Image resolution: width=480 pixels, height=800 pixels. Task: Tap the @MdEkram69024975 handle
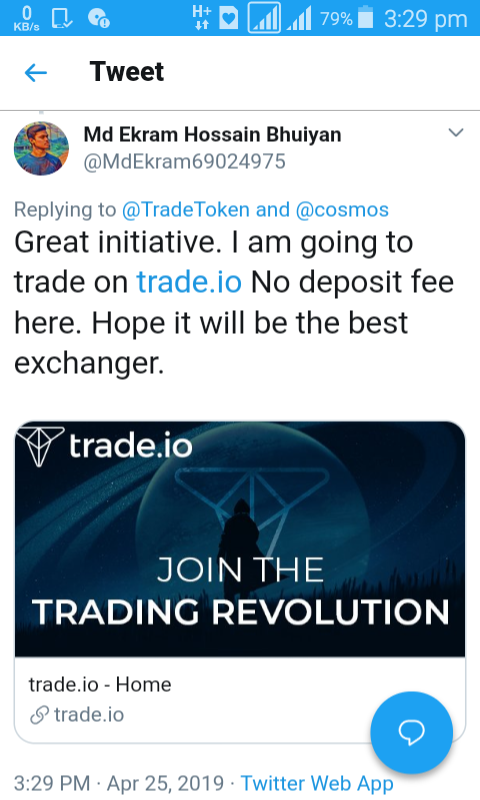[x=185, y=162]
